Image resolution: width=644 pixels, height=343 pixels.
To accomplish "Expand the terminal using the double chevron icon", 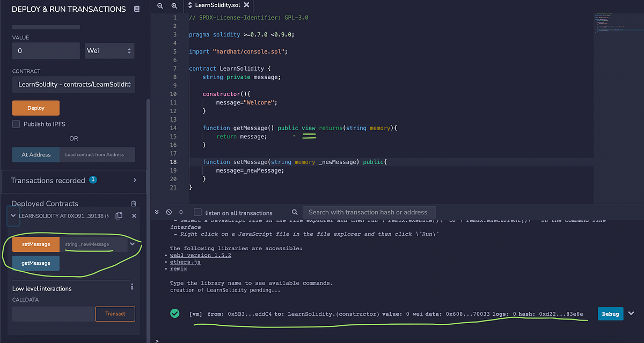I will pos(156,212).
